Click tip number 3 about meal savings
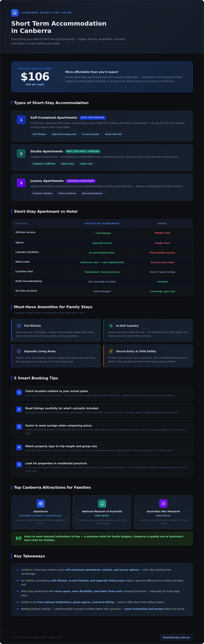This screenshot has width=204, height=644. coord(102,430)
